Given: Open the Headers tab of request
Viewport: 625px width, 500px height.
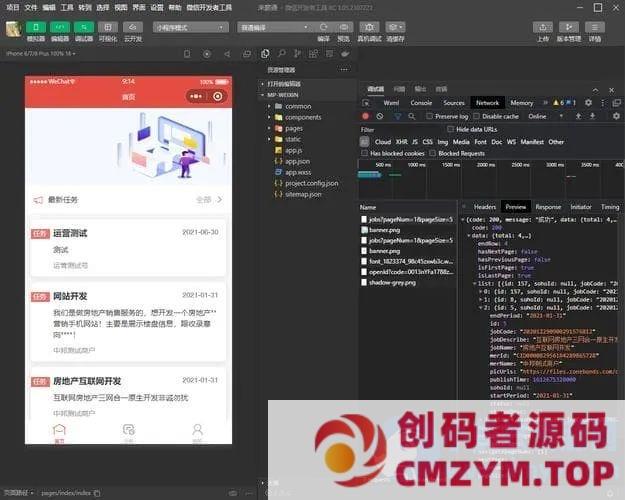Looking at the screenshot, I should pyautogui.click(x=485, y=207).
